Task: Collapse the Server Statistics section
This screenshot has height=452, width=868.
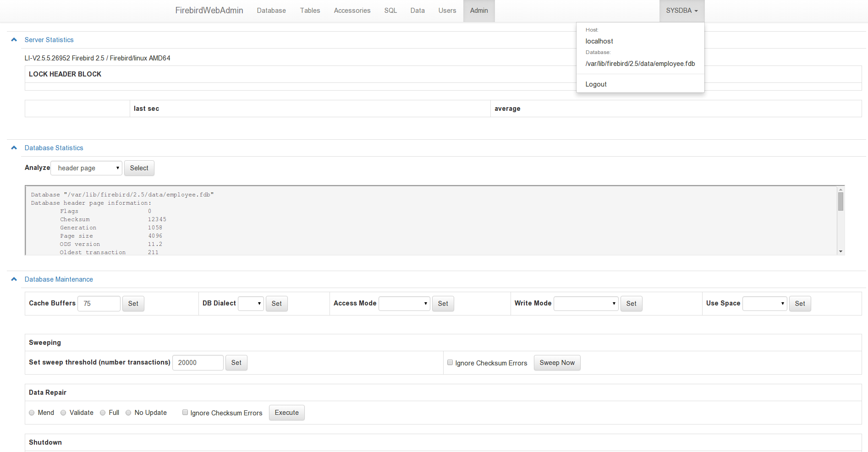Action: point(14,39)
